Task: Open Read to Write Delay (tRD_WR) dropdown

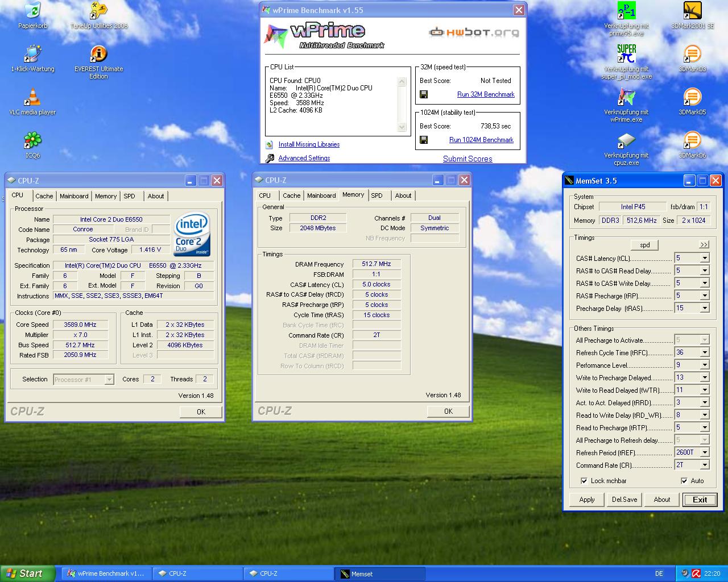Action: 704,415
